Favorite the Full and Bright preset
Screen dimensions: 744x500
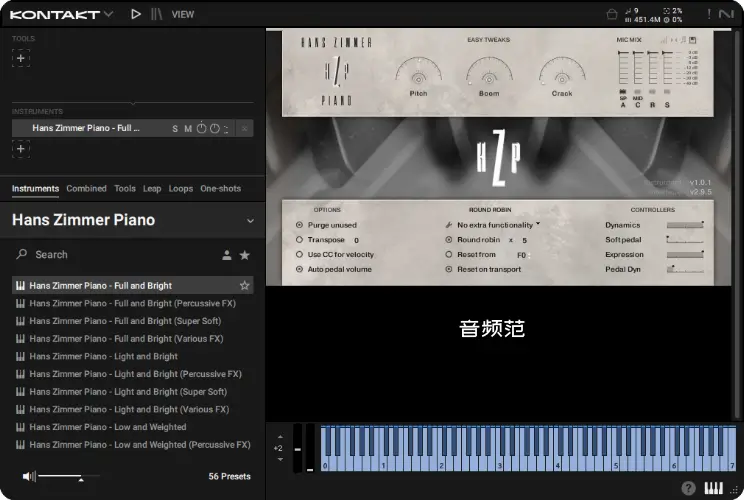coord(245,286)
